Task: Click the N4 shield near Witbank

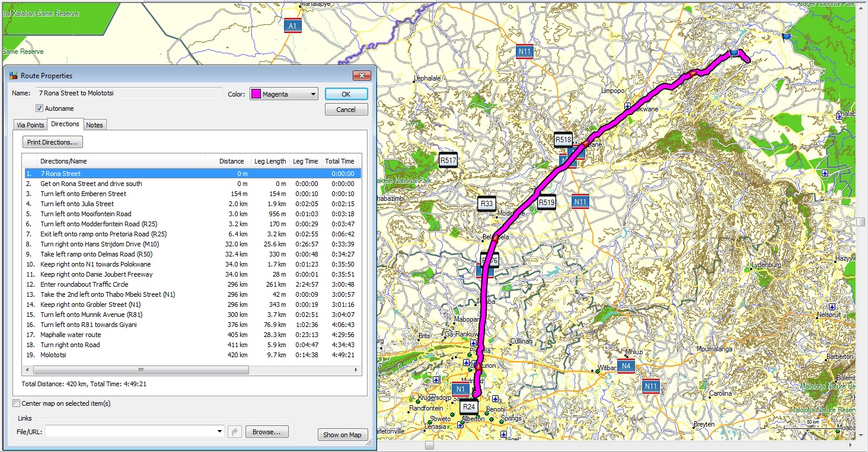Action: pos(626,366)
